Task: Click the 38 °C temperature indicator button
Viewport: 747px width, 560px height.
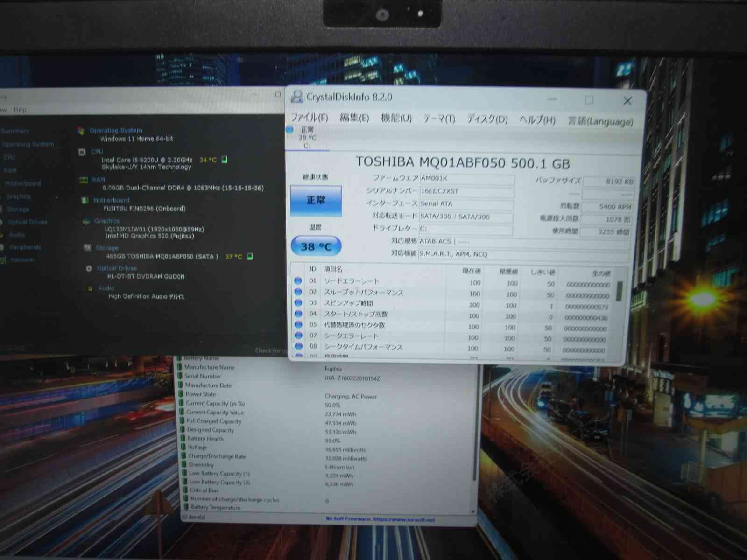Action: pyautogui.click(x=316, y=246)
